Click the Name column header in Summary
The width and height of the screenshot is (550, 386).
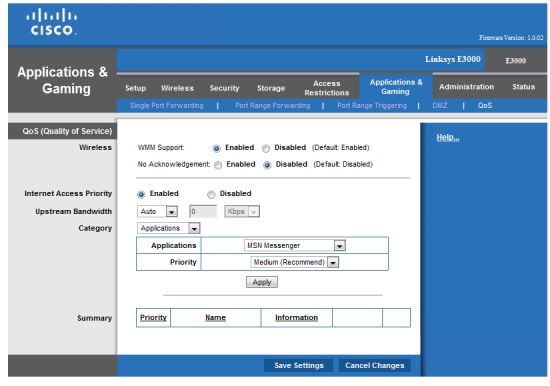[x=215, y=318]
